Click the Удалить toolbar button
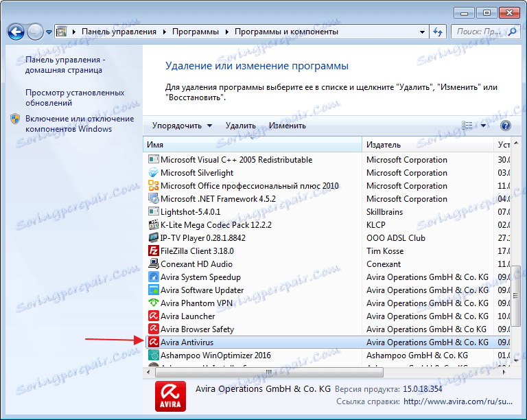 pyautogui.click(x=241, y=126)
